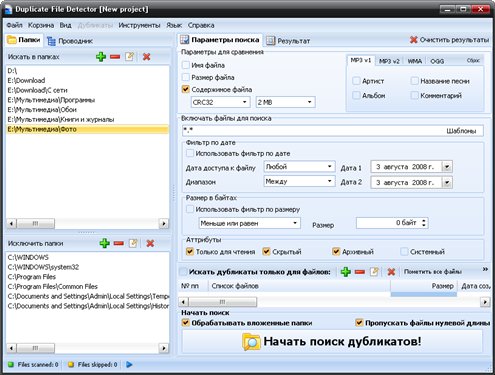
Task: Open the Инструменты menu
Action: tap(139, 25)
